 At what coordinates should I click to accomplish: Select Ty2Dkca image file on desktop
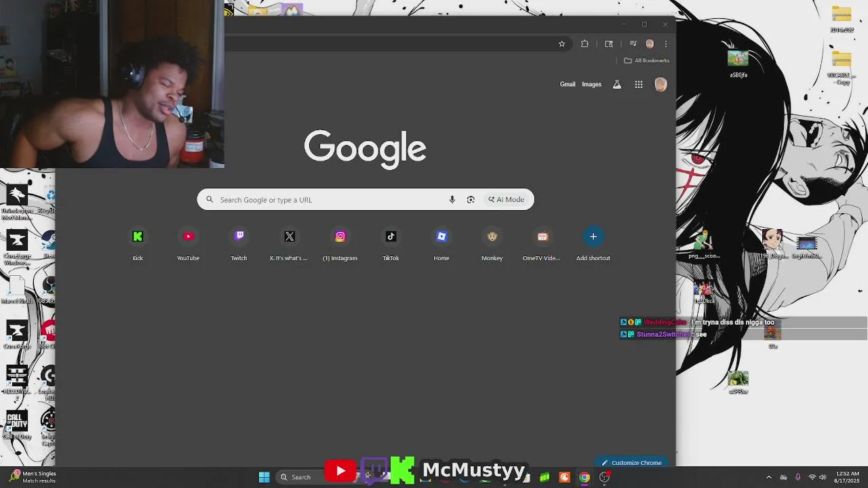coord(704,292)
